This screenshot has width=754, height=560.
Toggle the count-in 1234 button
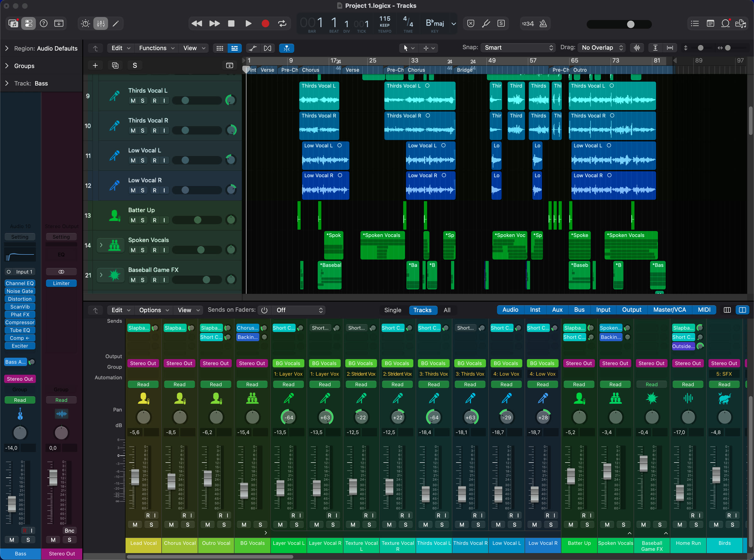pyautogui.click(x=527, y=23)
